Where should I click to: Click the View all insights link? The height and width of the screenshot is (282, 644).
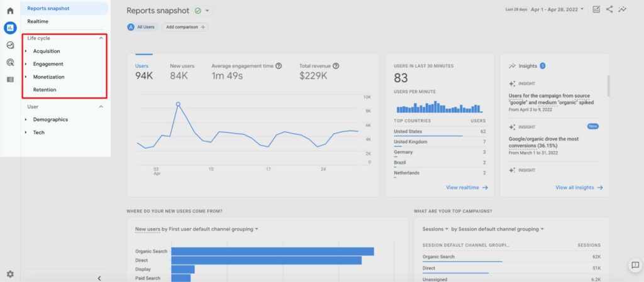(x=579, y=187)
